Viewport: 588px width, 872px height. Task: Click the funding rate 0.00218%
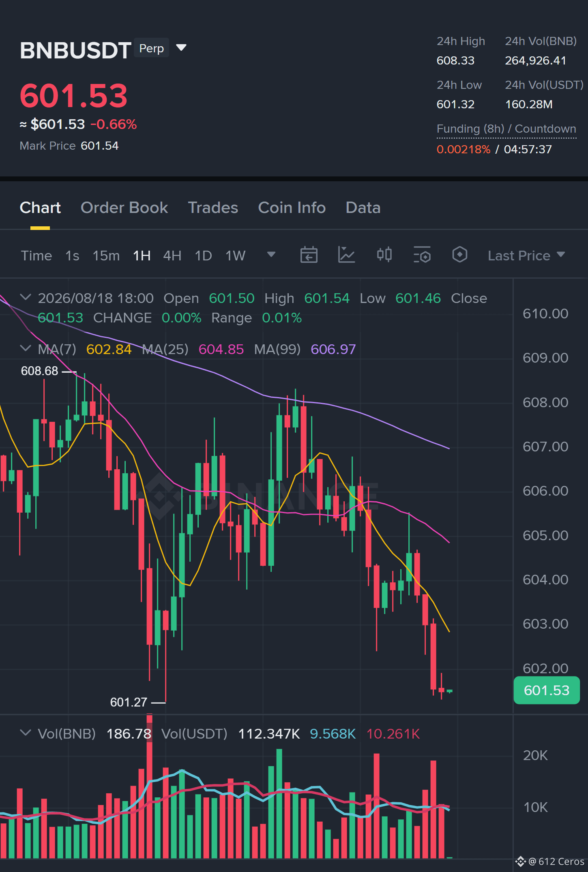464,149
